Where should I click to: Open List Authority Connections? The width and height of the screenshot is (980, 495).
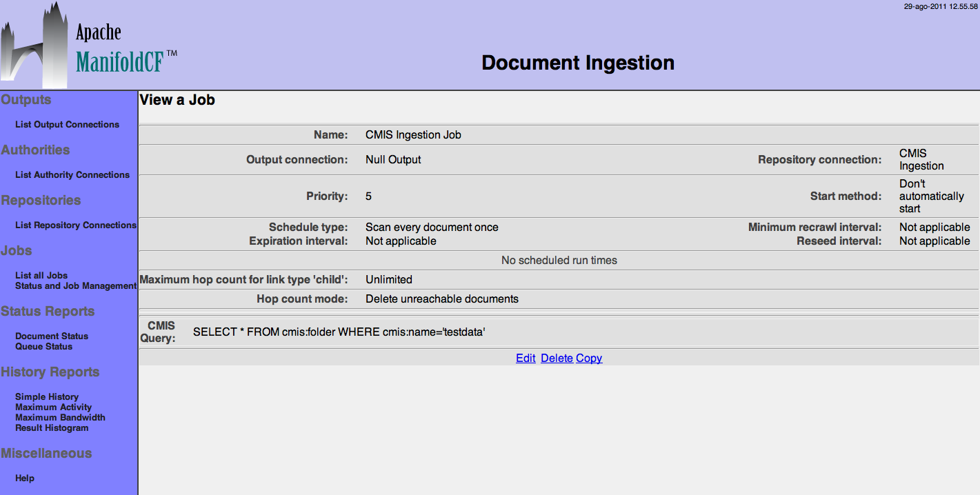pos(72,175)
